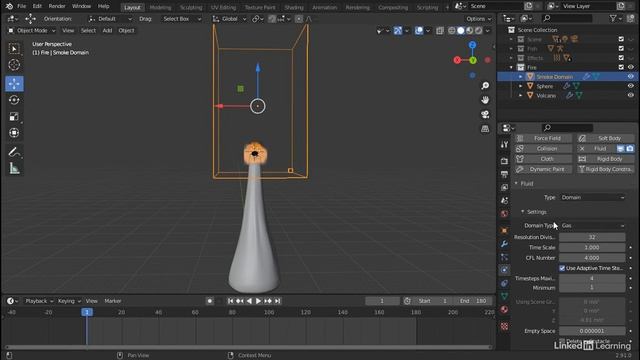
Task: Open the Render properties tab
Action: click(x=504, y=161)
